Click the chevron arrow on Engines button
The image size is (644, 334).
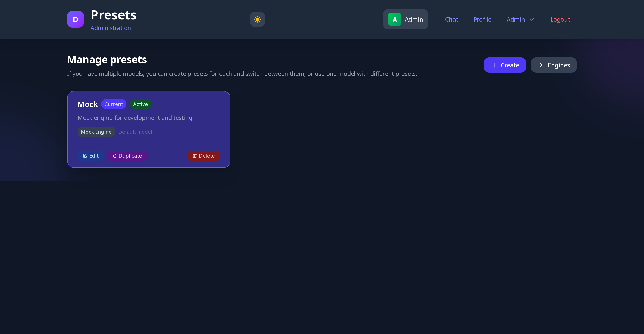[x=541, y=65]
